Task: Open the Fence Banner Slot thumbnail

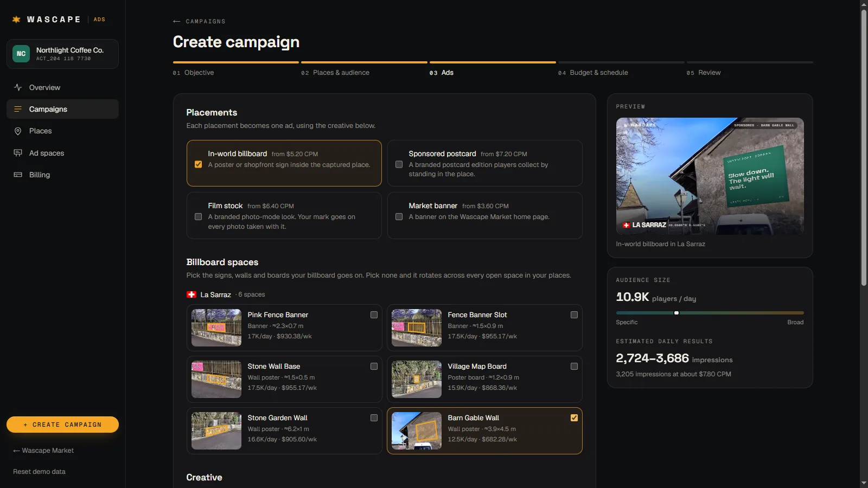Action: pyautogui.click(x=417, y=328)
